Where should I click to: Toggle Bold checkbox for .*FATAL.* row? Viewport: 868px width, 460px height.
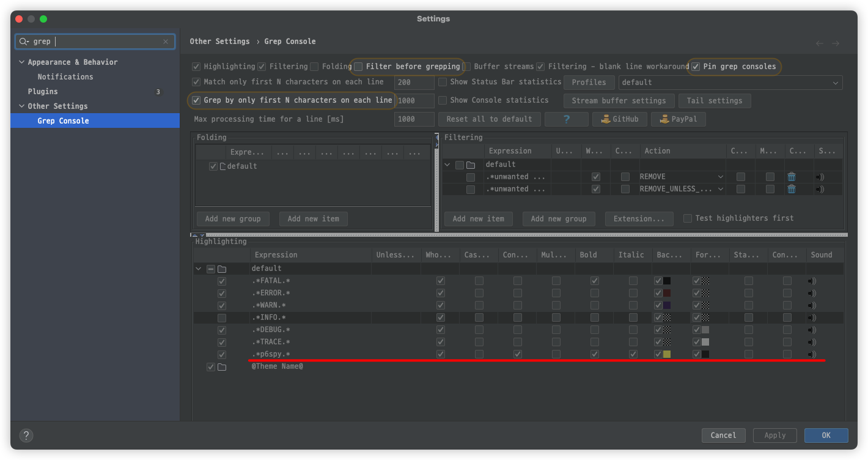pos(595,281)
